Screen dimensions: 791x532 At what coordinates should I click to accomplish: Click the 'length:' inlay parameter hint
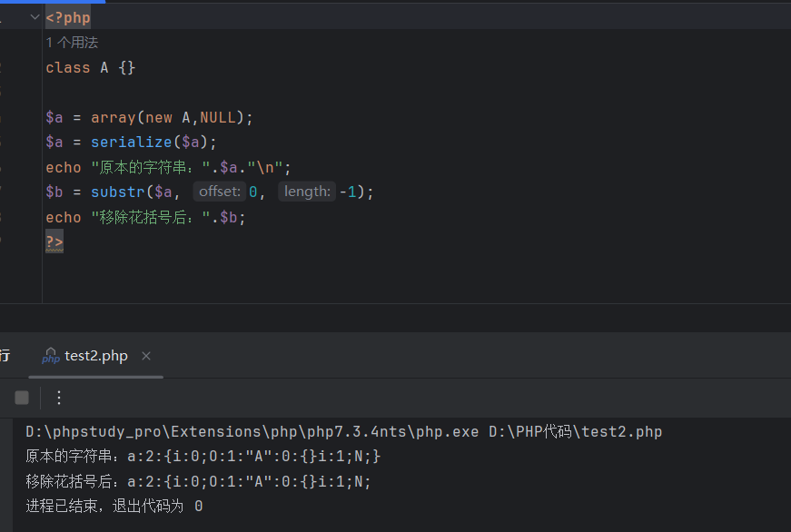[306, 192]
